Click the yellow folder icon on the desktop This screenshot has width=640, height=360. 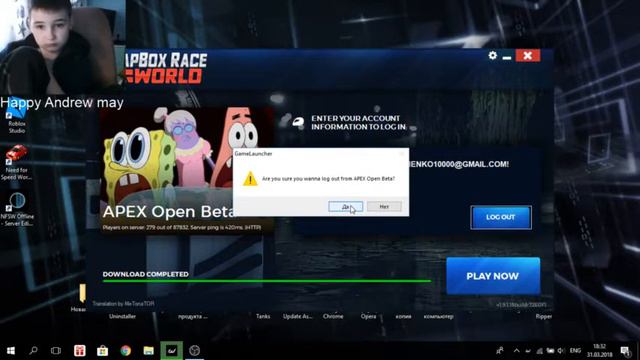click(x=82, y=293)
